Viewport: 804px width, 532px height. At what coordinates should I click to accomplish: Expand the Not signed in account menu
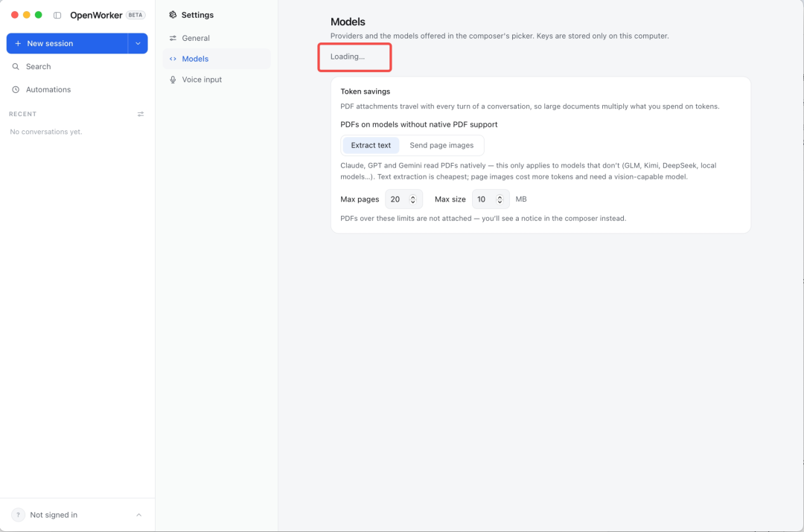coord(139,515)
